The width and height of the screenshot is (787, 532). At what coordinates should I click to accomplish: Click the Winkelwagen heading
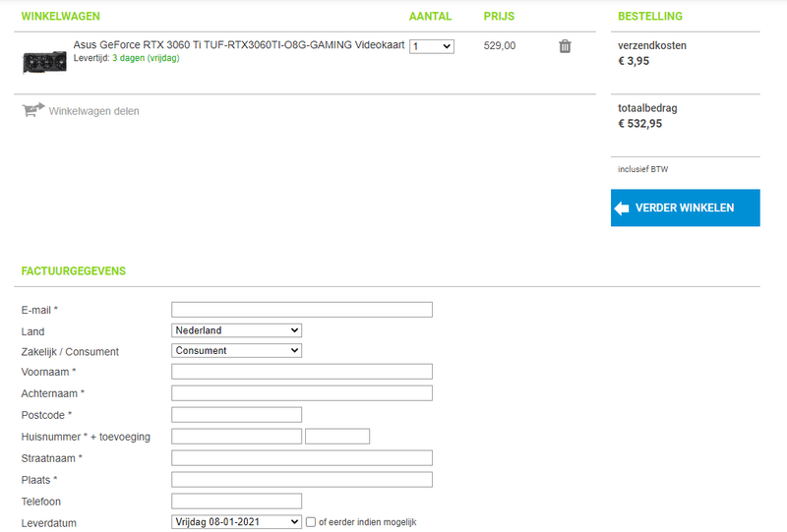click(60, 16)
